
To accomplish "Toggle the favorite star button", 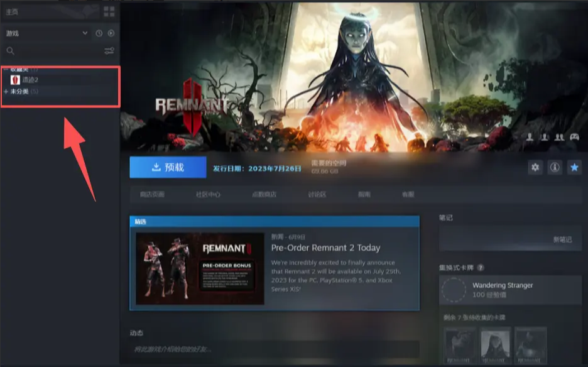I will (574, 167).
